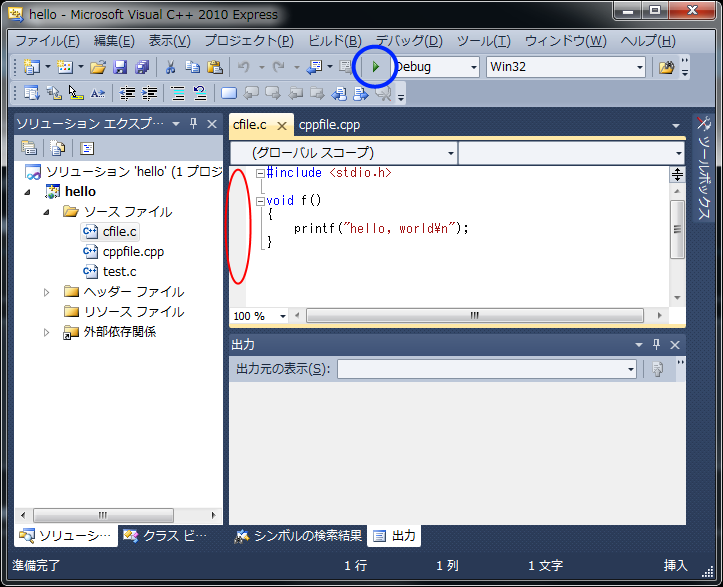Open the ビルド(B) menu
This screenshot has height=587, width=723.
335,41
